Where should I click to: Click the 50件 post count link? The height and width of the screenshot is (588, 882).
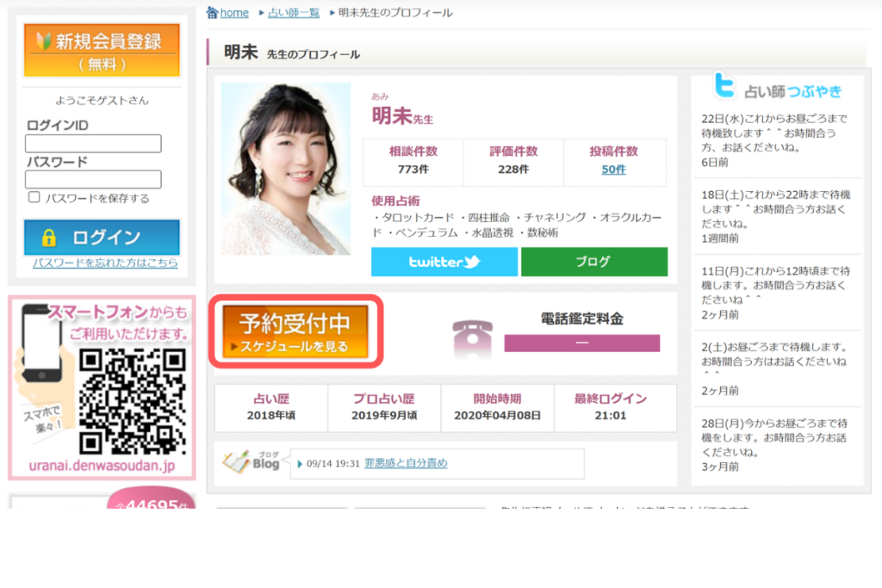613,170
